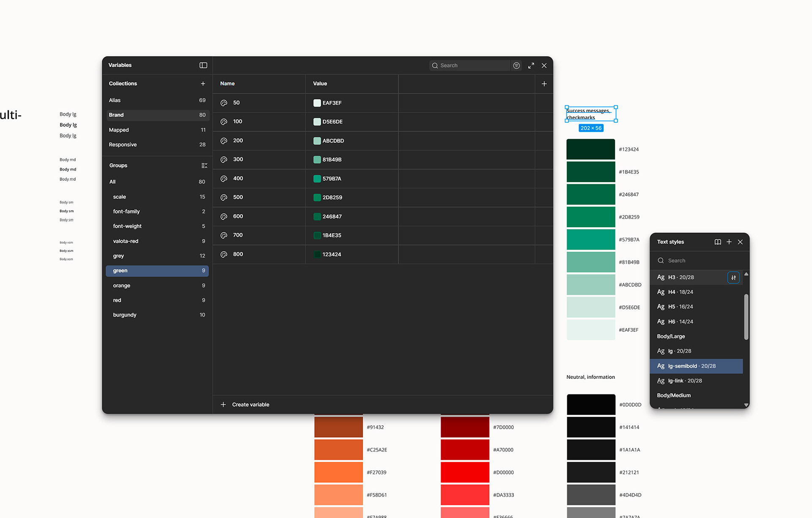This screenshot has width=812, height=518.
Task: Open the Text styles library book icon
Action: (718, 242)
